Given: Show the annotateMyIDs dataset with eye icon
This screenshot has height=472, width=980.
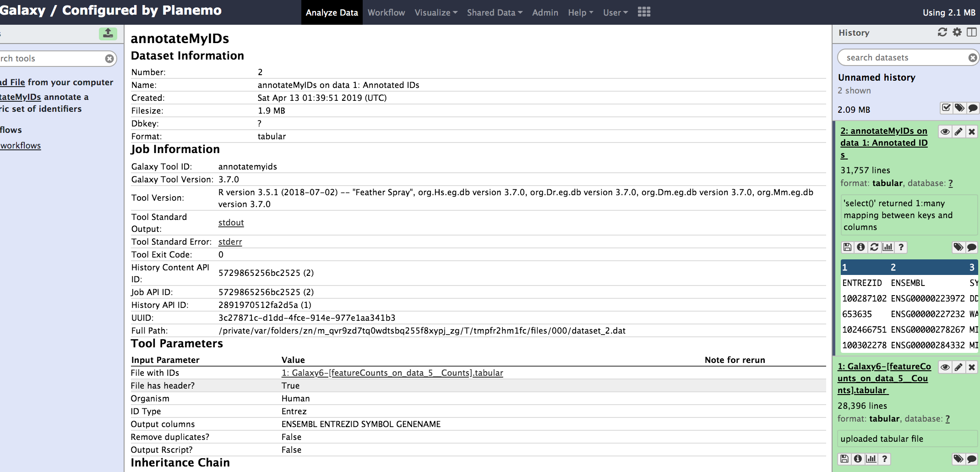Looking at the screenshot, I should pyautogui.click(x=945, y=132).
